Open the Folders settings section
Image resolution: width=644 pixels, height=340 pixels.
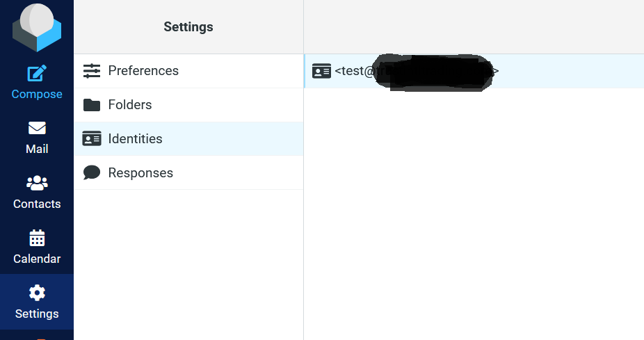[x=188, y=105]
